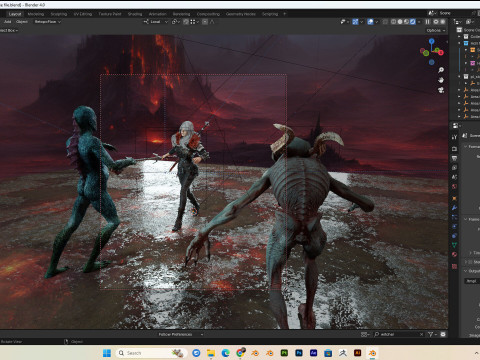Click the 'witcher' search field
Screen dimensions: 480x360
point(399,334)
